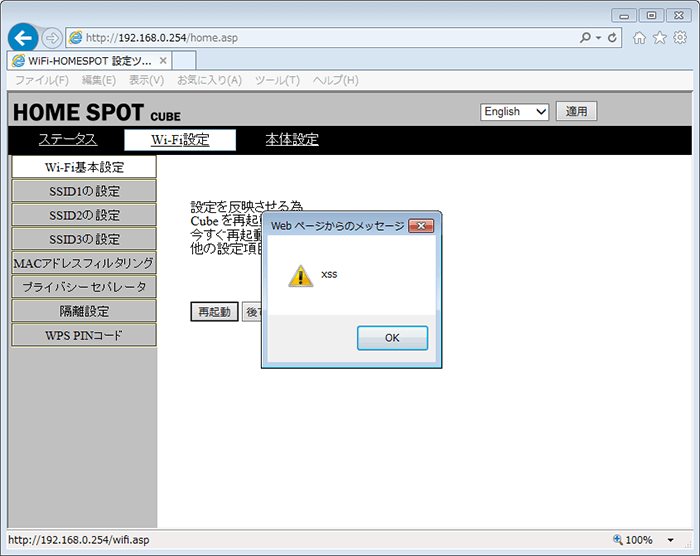Screen dimensions: 700x556
Task: Click the IE page icon in address bar
Action: (x=75, y=38)
